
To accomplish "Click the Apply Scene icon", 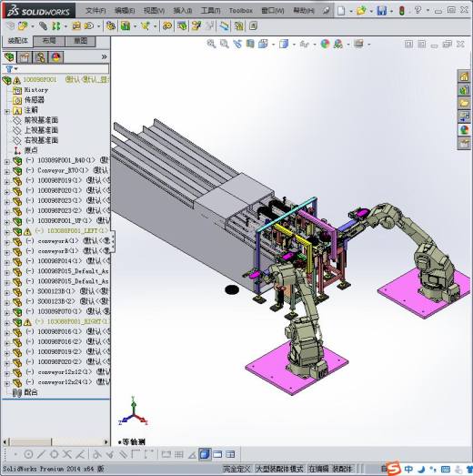I will click(337, 44).
